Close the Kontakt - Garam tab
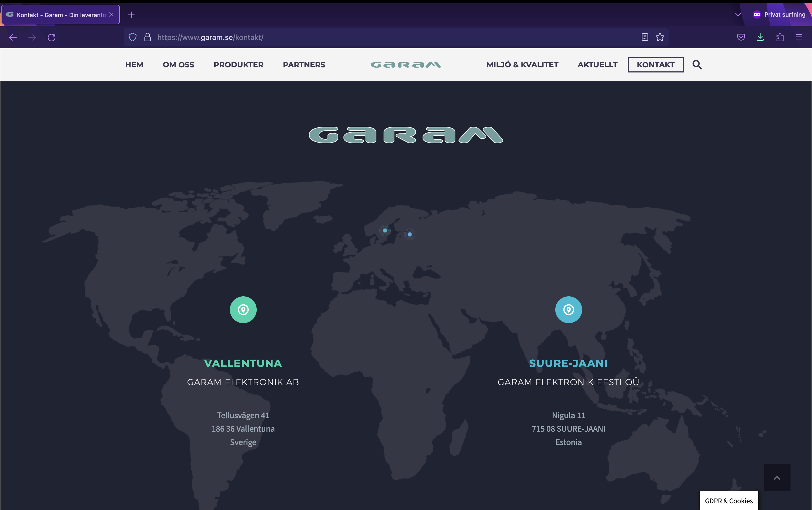The width and height of the screenshot is (812, 510). (x=111, y=14)
